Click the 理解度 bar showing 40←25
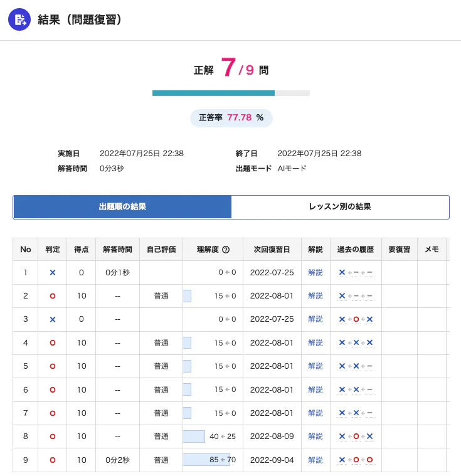This screenshot has width=461, height=476. (194, 436)
